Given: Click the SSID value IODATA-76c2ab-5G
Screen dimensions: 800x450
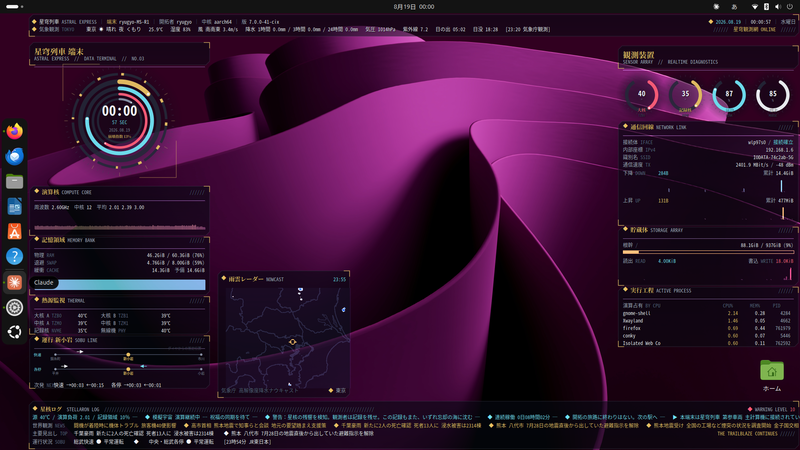Looking at the screenshot, I should [x=773, y=158].
